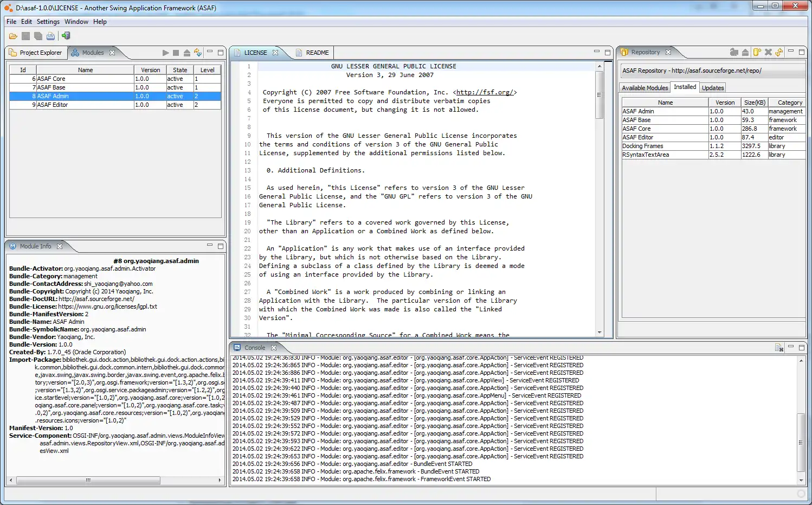
Task: Close the Repository tab
Action: [x=668, y=52]
